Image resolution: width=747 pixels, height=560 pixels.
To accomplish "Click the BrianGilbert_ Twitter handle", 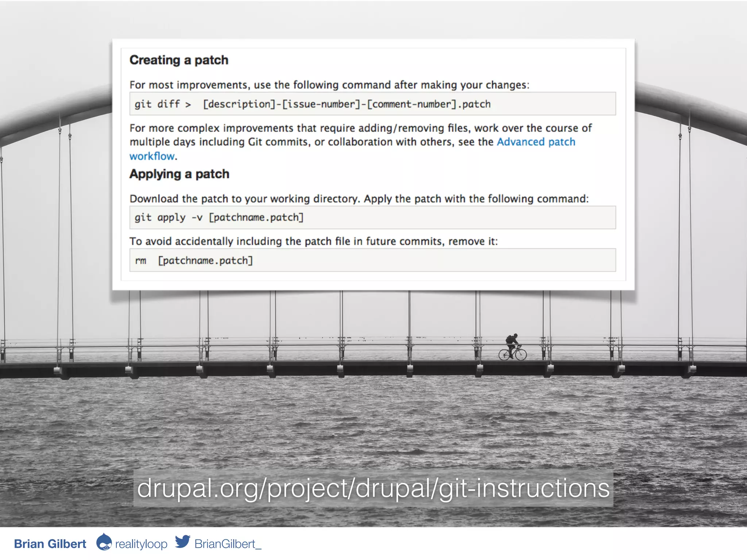I will (x=228, y=544).
